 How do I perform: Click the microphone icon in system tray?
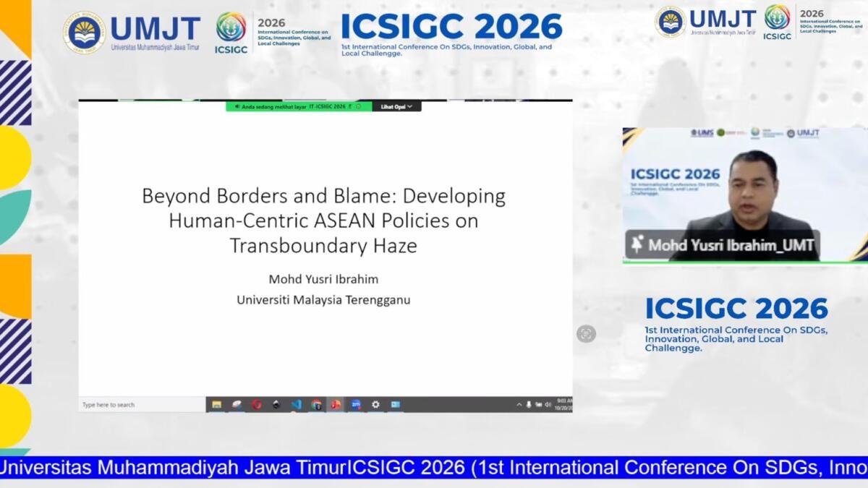(x=529, y=405)
